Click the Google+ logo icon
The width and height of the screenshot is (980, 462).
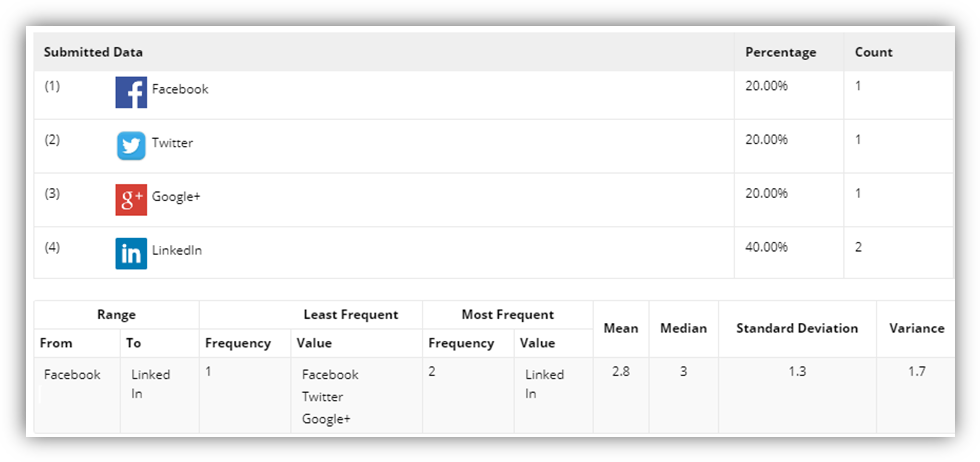click(131, 200)
